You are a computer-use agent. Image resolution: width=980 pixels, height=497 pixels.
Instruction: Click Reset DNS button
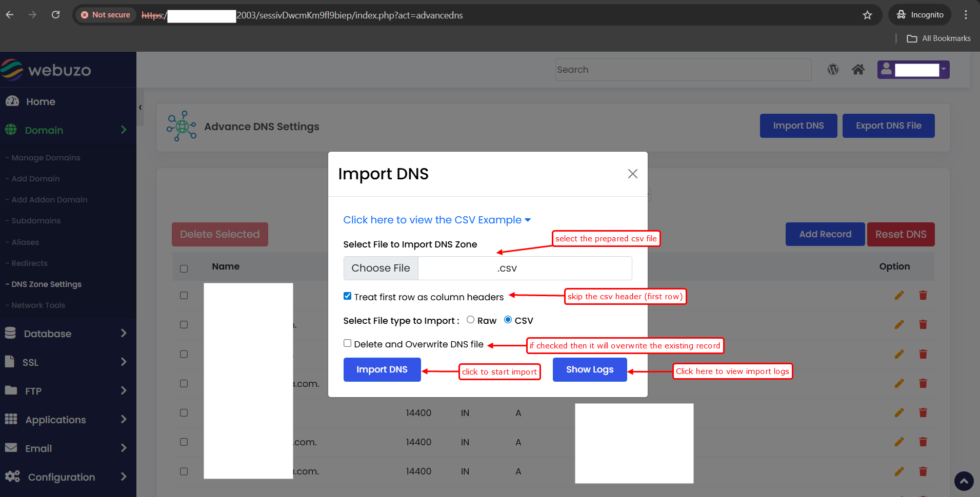(901, 234)
